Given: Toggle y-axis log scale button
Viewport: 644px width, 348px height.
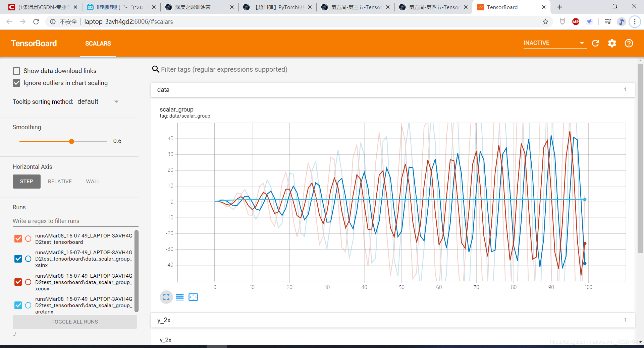Looking at the screenshot, I should pyautogui.click(x=180, y=297).
